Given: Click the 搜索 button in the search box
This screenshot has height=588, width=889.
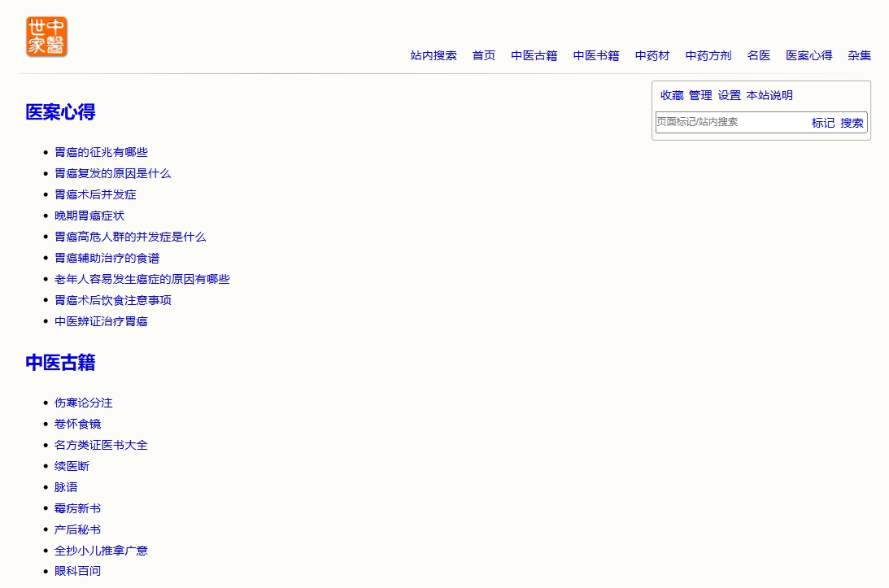Looking at the screenshot, I should click(x=852, y=123).
